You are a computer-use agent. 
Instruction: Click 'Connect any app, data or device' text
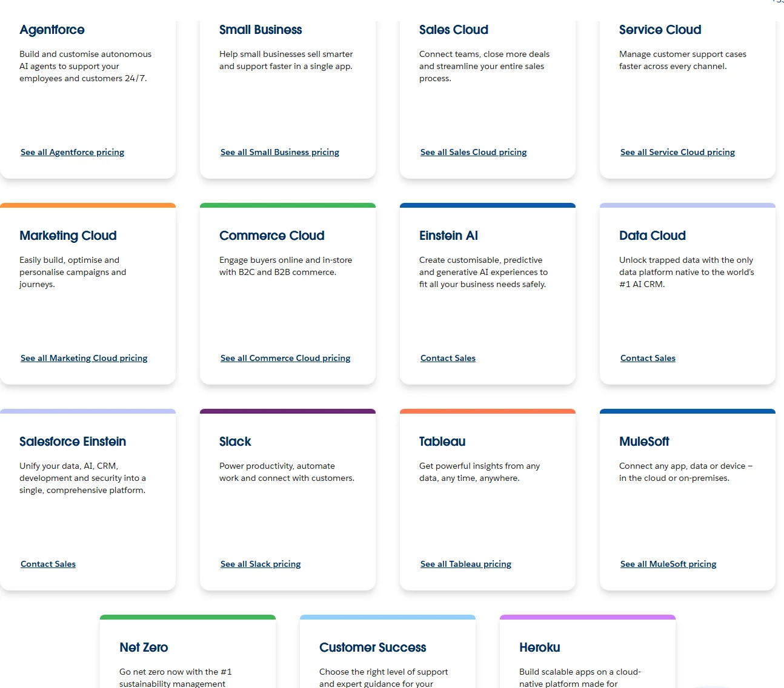686,472
